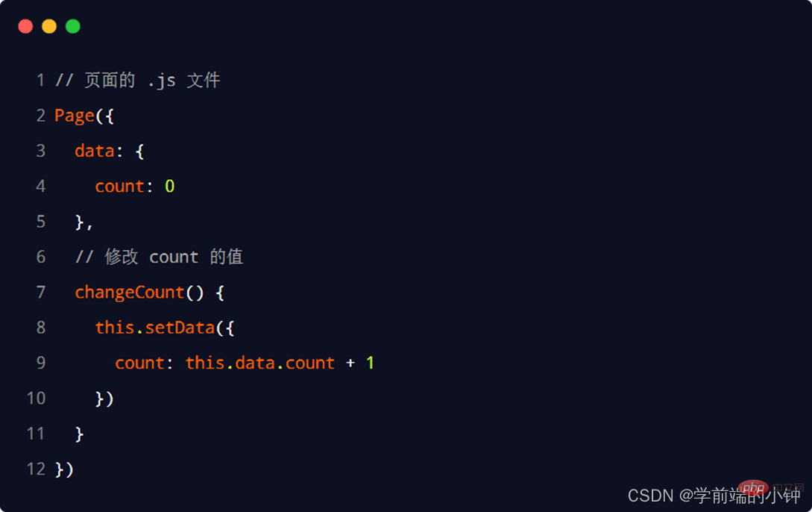Click this.data.count expression on line 9
This screenshot has width=812, height=512.
pyautogui.click(x=260, y=363)
